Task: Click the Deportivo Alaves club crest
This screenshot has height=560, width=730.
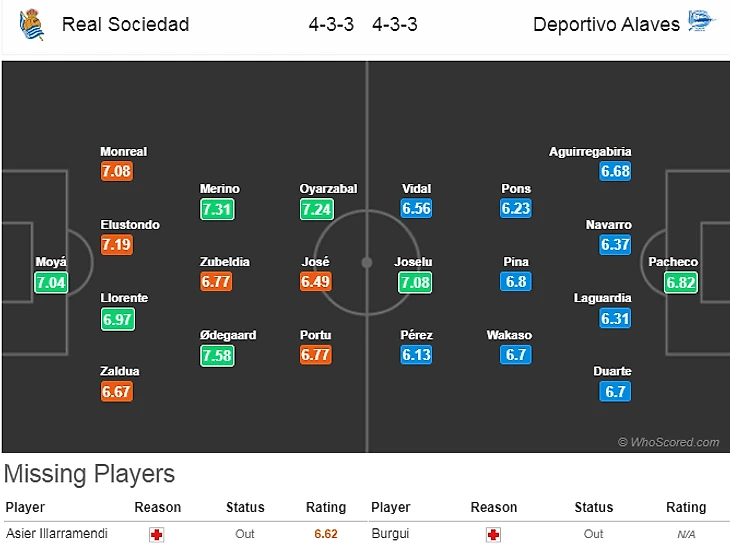Action: (x=699, y=23)
